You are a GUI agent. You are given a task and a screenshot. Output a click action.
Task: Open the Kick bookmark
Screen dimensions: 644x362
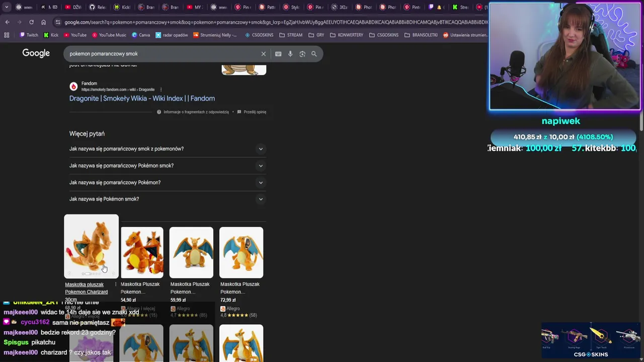coord(51,35)
